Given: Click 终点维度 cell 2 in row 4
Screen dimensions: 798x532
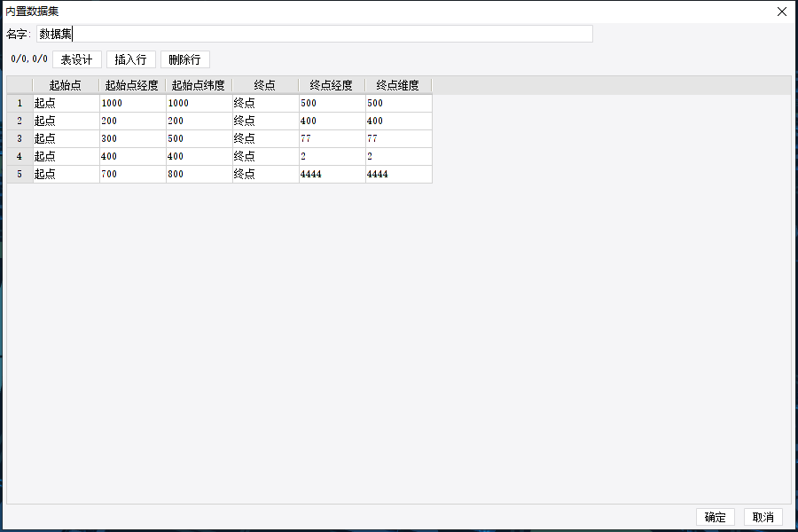Looking at the screenshot, I should coord(399,157).
